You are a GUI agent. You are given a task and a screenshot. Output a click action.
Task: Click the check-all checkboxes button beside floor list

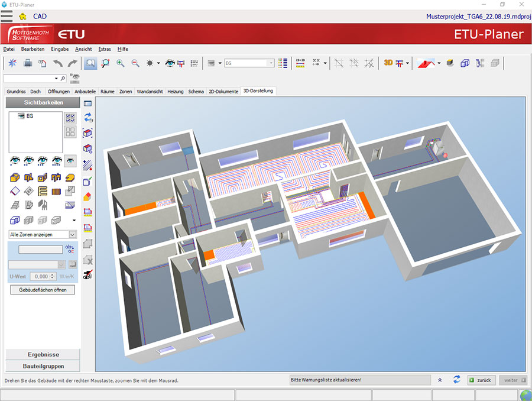pos(70,118)
